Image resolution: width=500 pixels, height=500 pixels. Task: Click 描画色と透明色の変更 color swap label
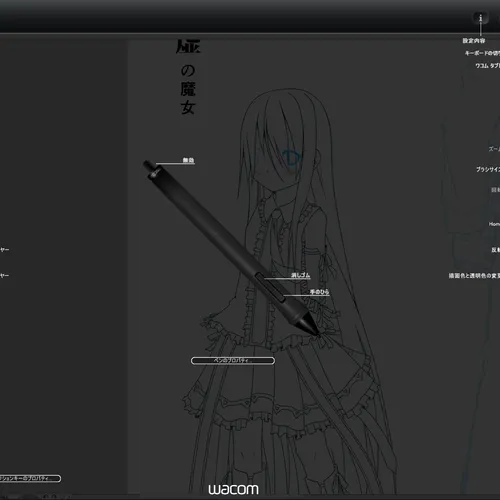[x=474, y=276]
